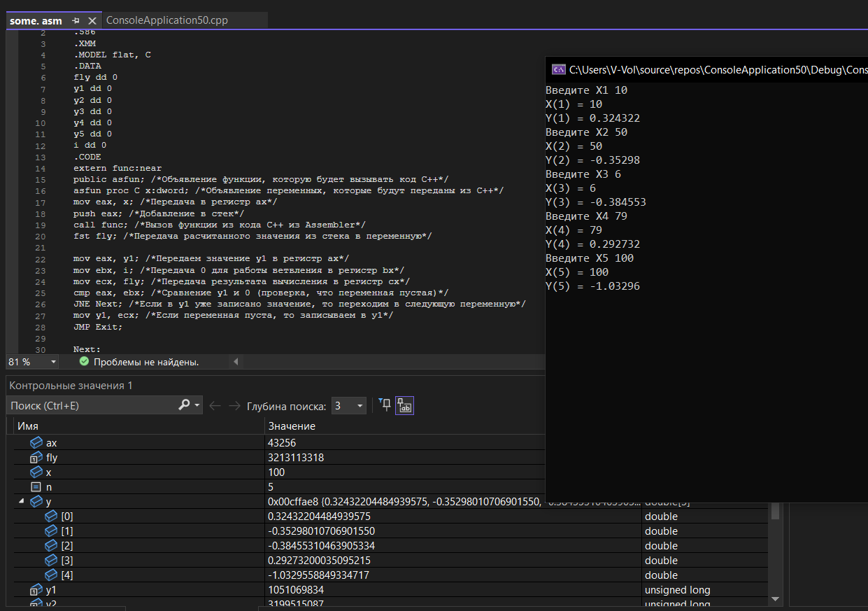Click the cube icon of element [2]
Image resolution: width=868 pixels, height=611 pixels.
tap(51, 546)
